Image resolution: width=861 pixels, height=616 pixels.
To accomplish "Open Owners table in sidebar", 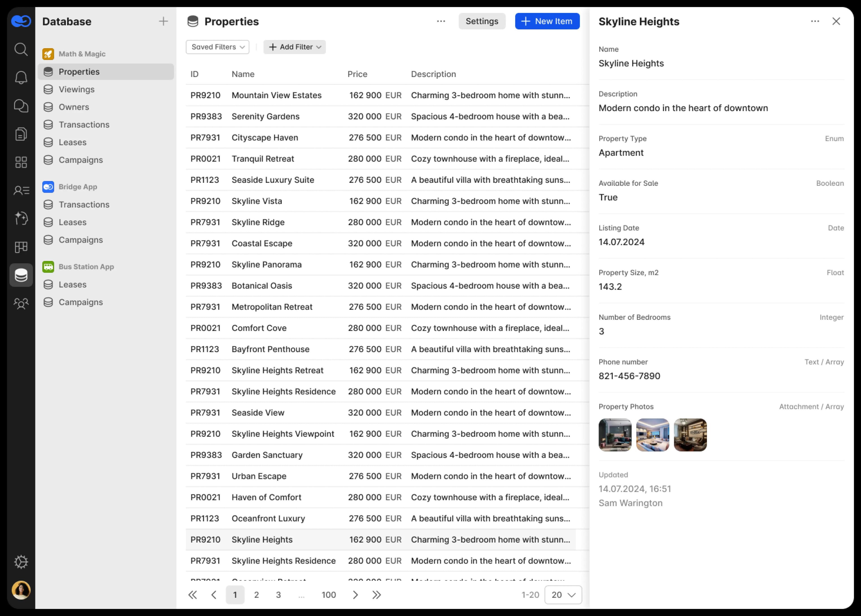I will [74, 107].
